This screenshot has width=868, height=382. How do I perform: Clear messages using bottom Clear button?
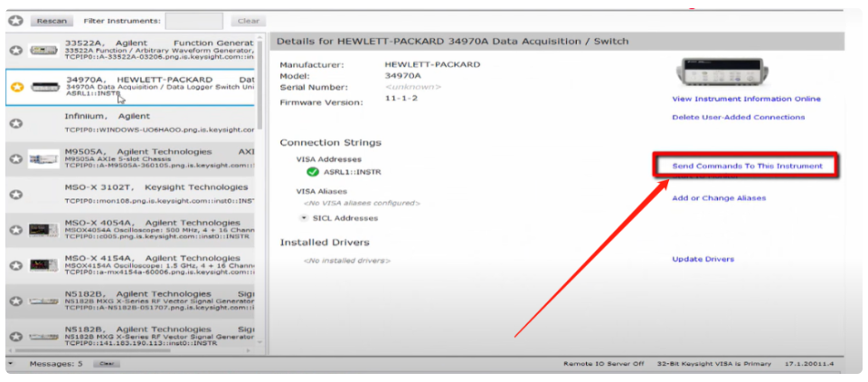point(106,364)
